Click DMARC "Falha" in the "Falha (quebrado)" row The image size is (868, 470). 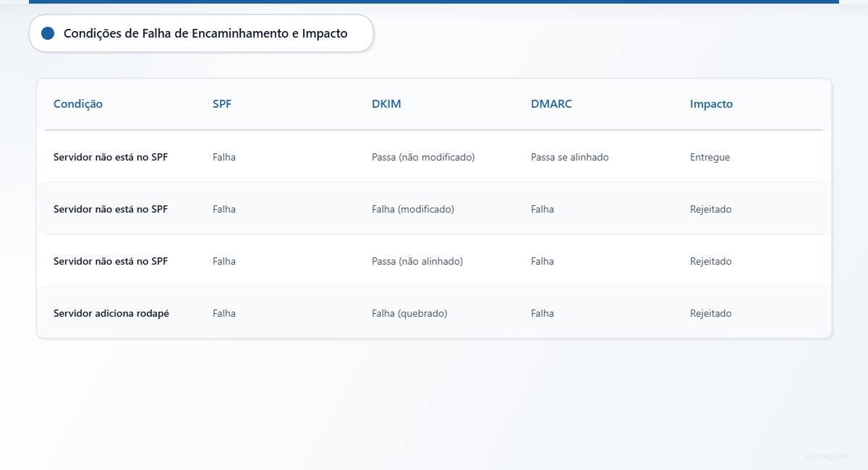point(542,313)
